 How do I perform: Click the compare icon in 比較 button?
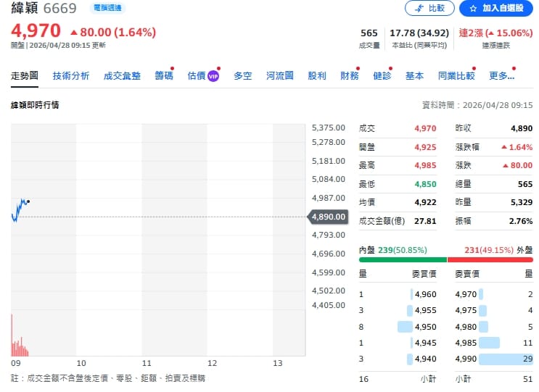[x=419, y=8]
